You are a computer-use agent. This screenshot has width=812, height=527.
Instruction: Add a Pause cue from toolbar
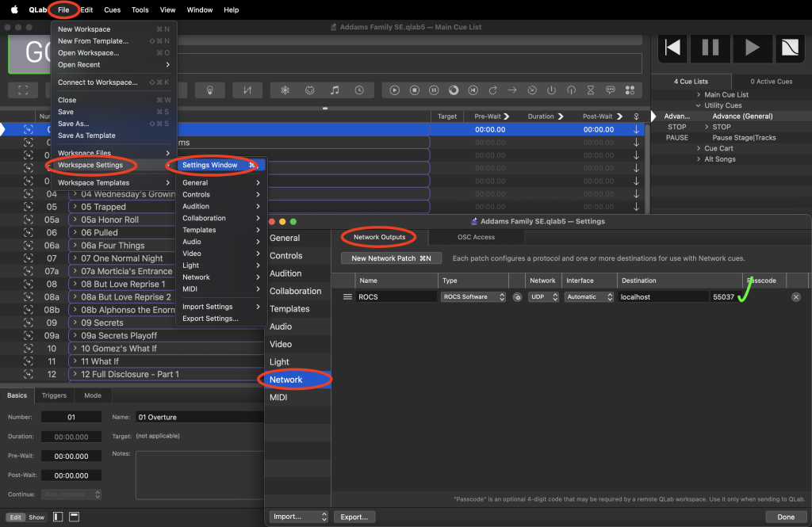point(434,90)
